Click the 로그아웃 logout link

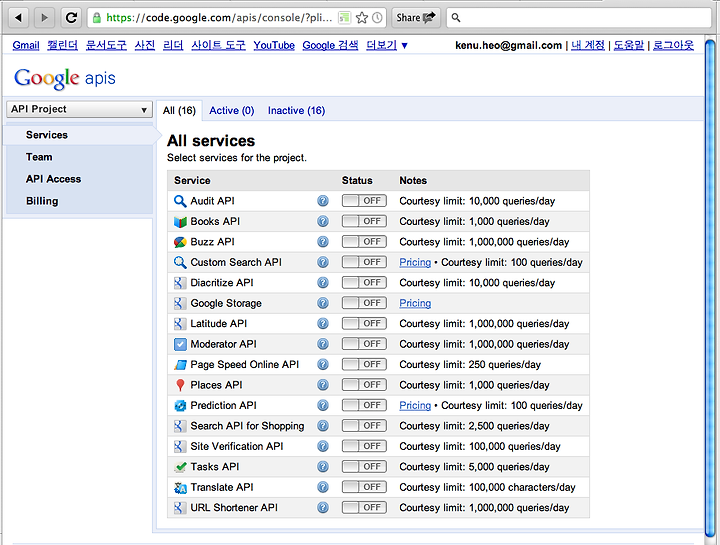coord(673,45)
